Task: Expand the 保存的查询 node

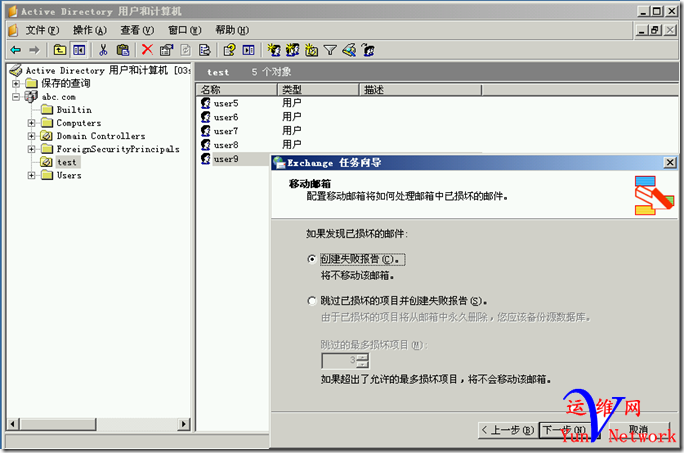Action: click(16, 83)
